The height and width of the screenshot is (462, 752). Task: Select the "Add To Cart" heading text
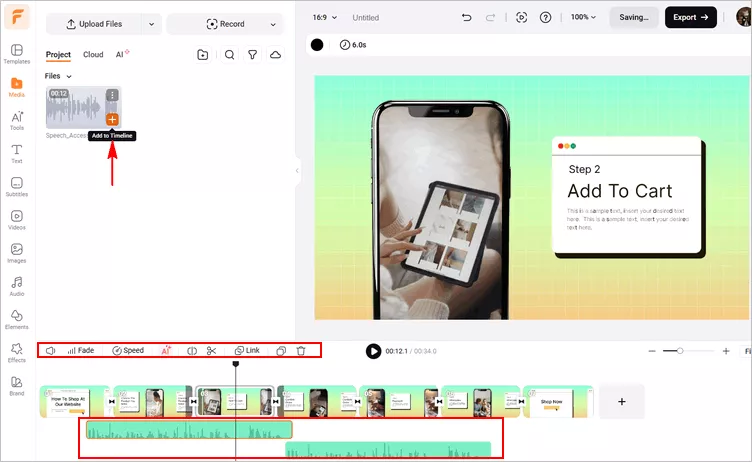click(x=620, y=191)
